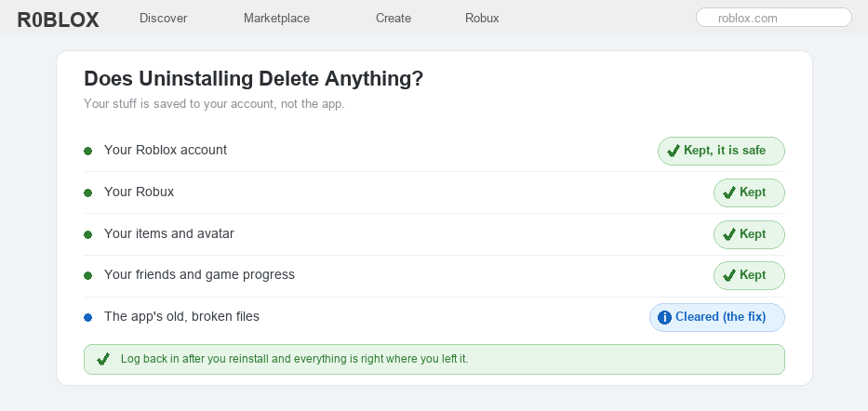Screen dimensions: 868x411
Task: Click checkmark icon in friends and progress badge
Action: pyautogui.click(x=729, y=275)
